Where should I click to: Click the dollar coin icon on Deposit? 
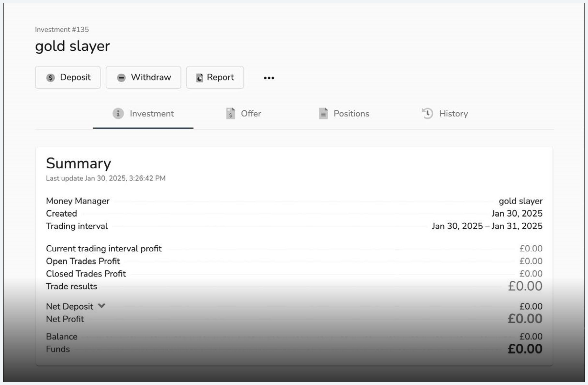[50, 78]
